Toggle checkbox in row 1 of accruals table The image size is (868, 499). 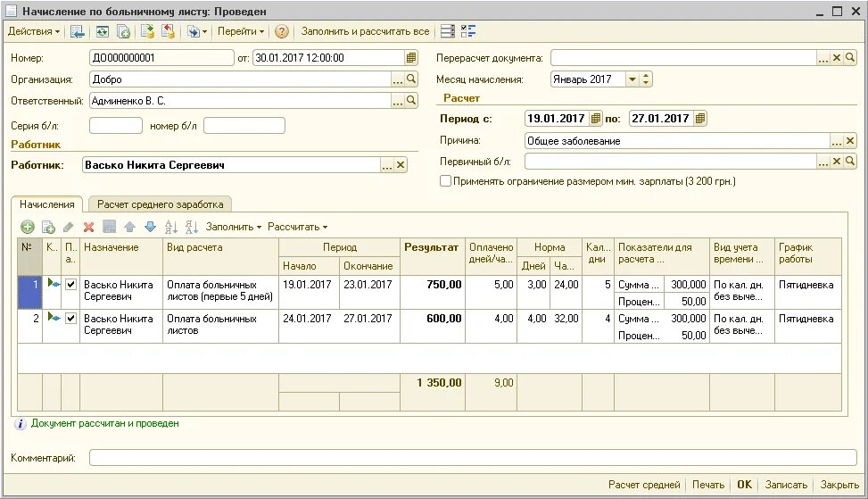coord(70,285)
